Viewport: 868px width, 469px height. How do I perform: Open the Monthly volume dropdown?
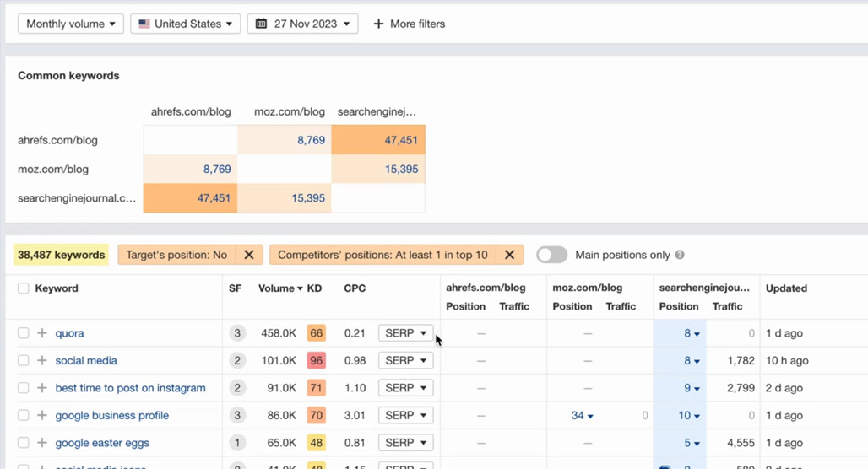tap(71, 24)
